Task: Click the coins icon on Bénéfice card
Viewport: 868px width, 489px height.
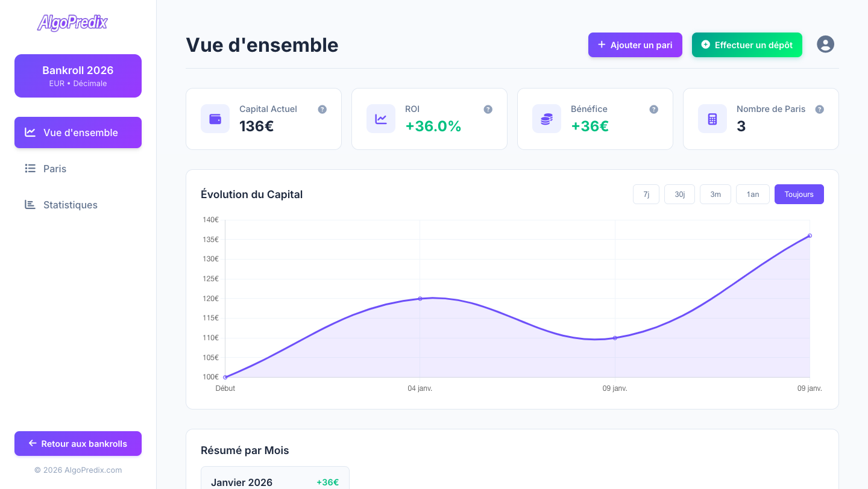Action: [x=547, y=119]
